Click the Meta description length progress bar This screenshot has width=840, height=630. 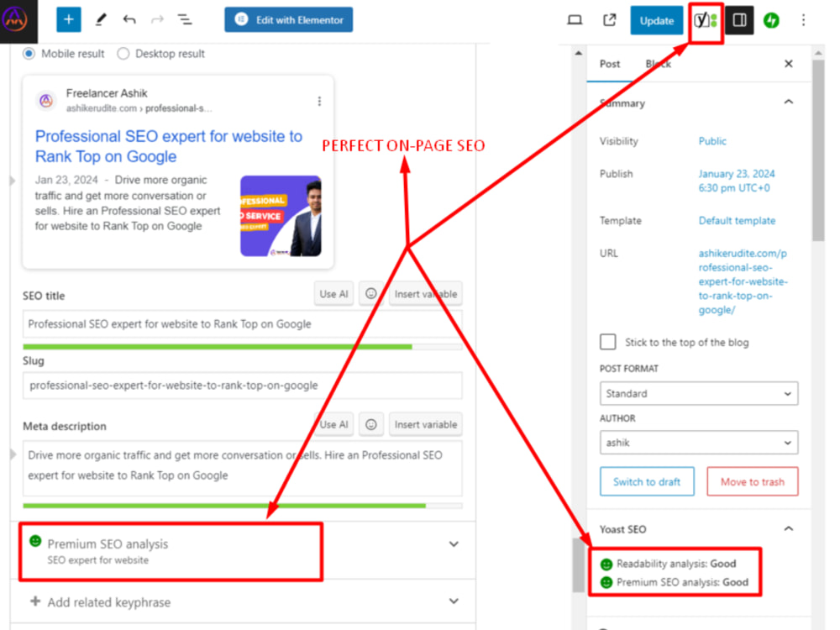(242, 505)
